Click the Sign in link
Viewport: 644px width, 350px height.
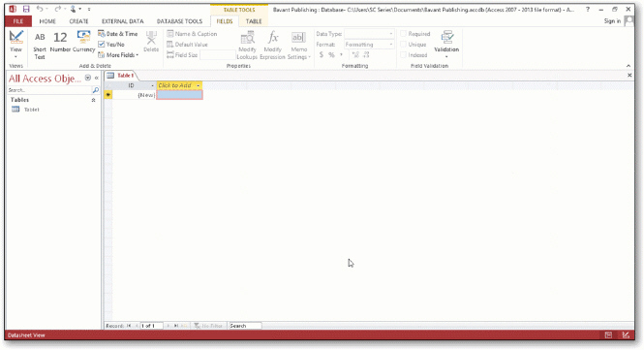click(612, 21)
